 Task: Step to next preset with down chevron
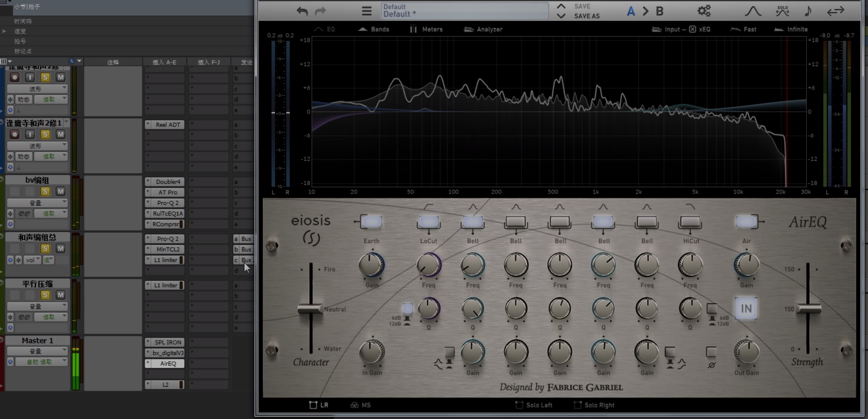[x=561, y=16]
